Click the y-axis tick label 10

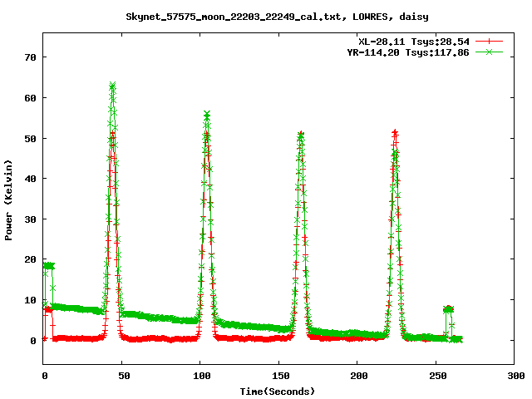tap(30, 300)
